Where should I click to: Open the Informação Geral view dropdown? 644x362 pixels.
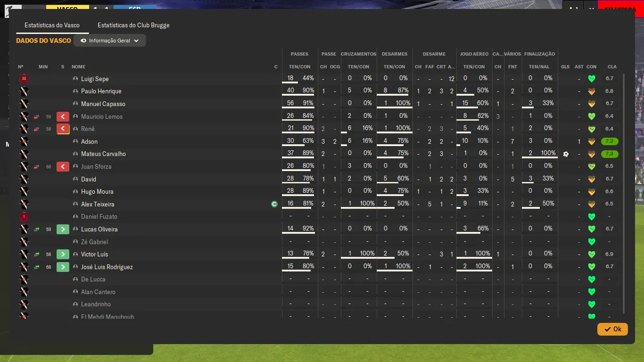coord(110,41)
